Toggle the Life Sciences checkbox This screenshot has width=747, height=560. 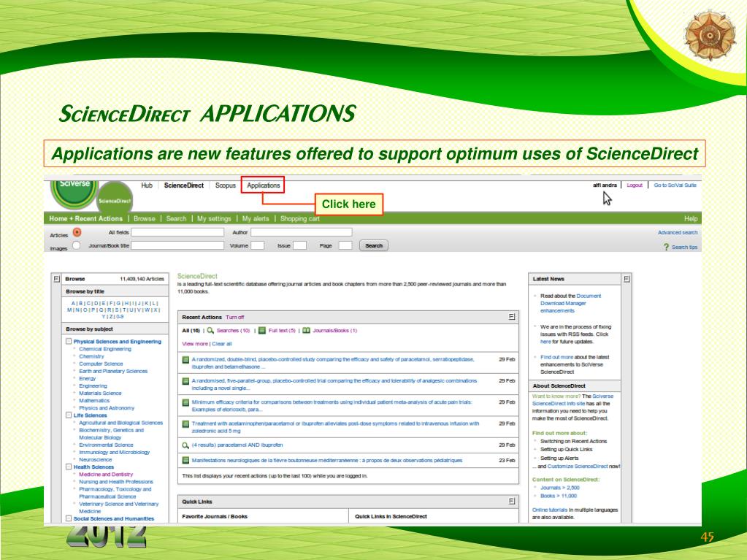pyautogui.click(x=69, y=415)
